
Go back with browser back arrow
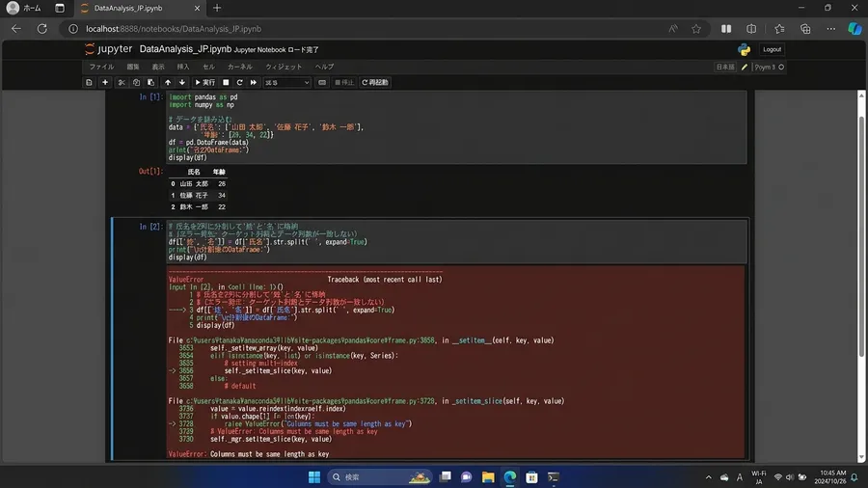[16, 29]
